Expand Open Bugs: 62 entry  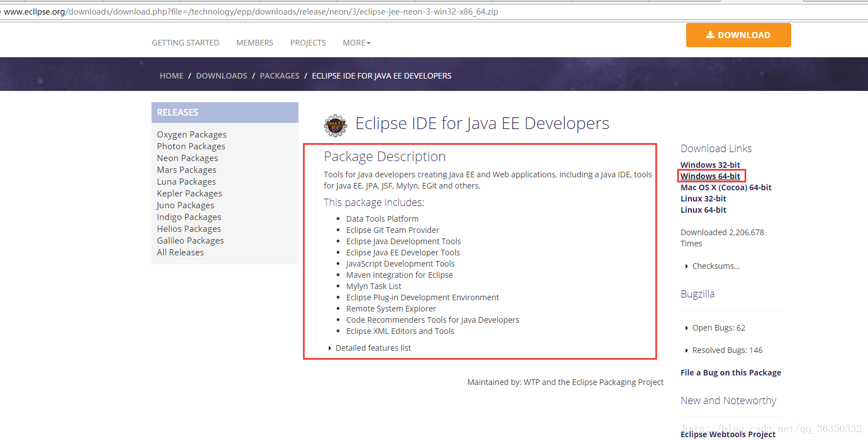(715, 328)
